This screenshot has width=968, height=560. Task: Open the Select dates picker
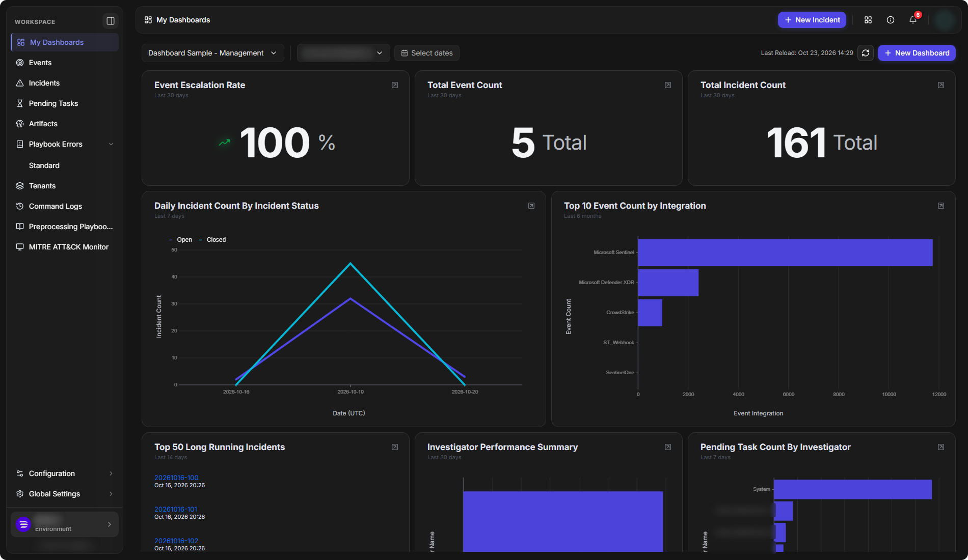pos(427,53)
